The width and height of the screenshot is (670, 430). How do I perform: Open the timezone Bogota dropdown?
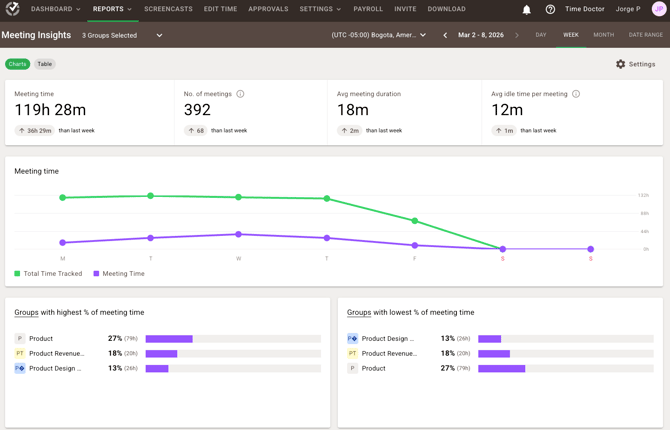pyautogui.click(x=379, y=35)
